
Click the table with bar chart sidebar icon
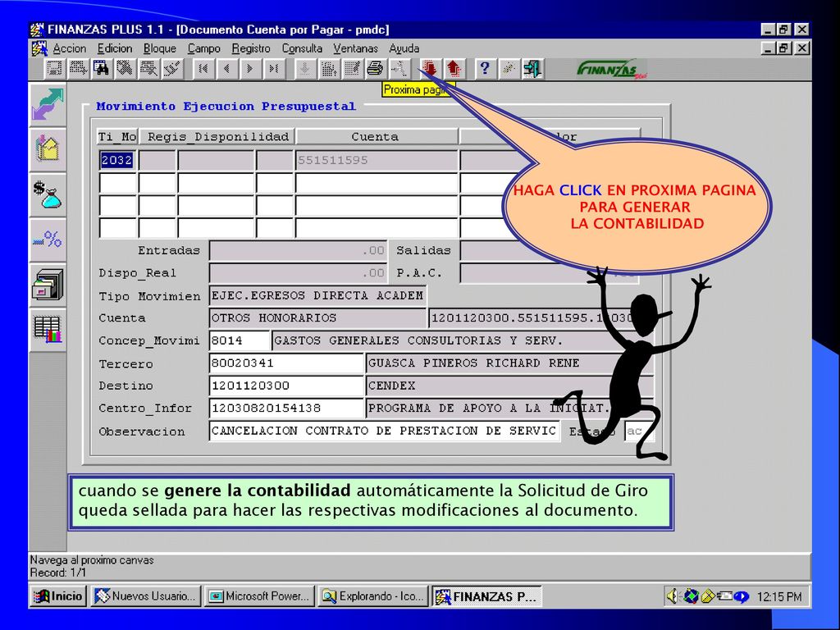(x=48, y=330)
